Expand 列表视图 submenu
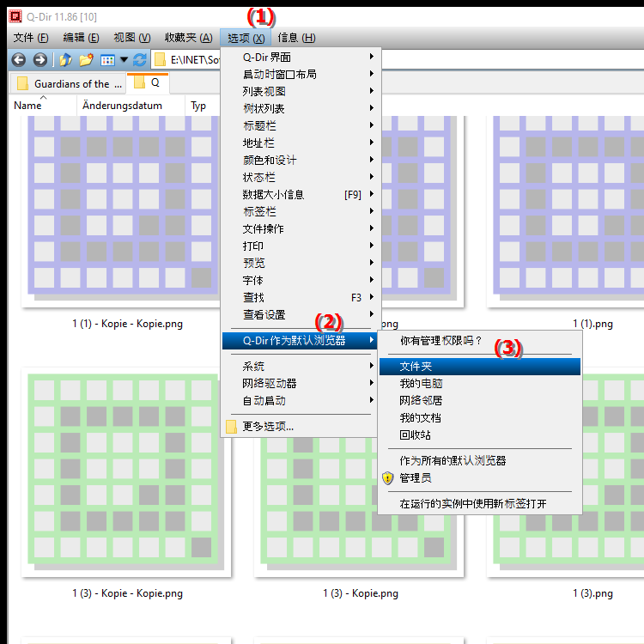644x644 pixels. (301, 91)
